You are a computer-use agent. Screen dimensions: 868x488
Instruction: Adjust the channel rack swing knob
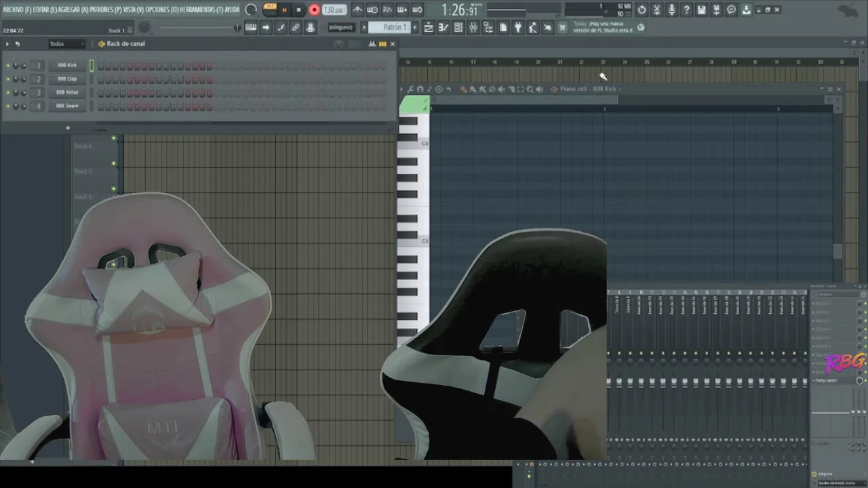tap(338, 44)
